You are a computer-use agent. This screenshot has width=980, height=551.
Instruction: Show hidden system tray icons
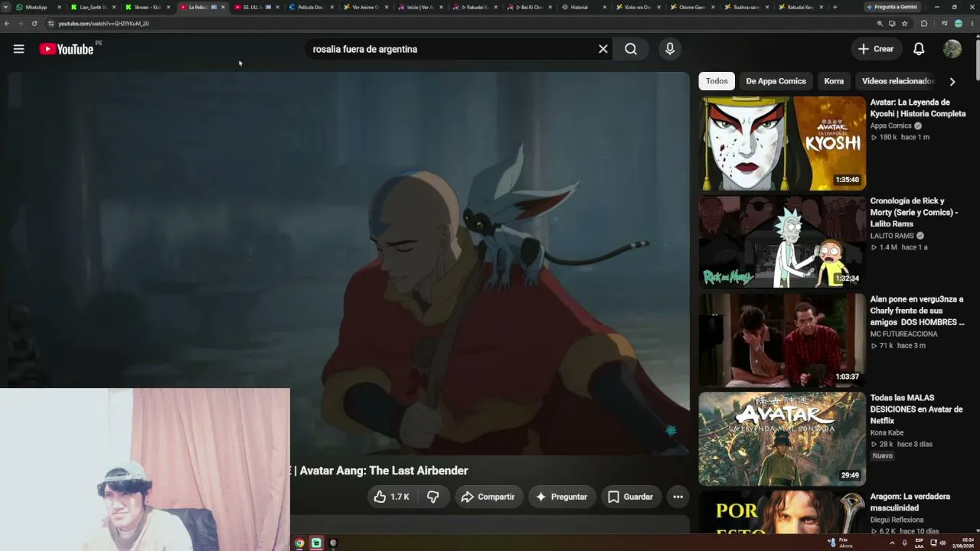pyautogui.click(x=892, y=543)
